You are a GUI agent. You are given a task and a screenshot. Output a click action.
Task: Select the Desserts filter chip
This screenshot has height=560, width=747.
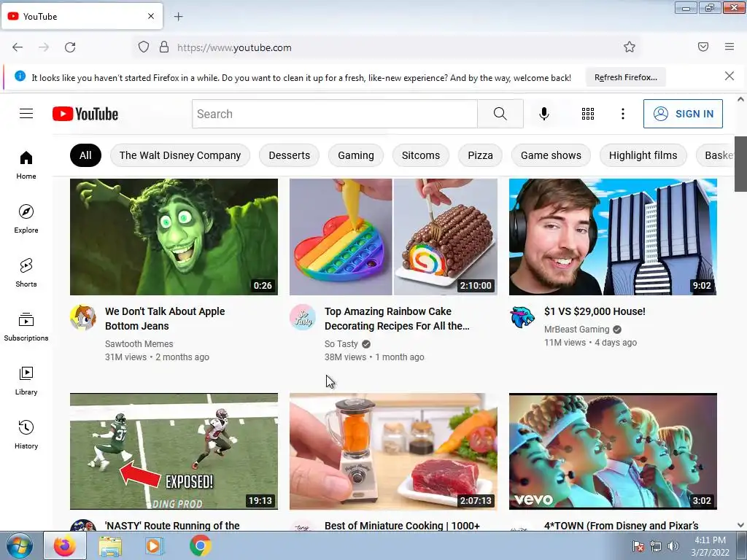coord(289,155)
